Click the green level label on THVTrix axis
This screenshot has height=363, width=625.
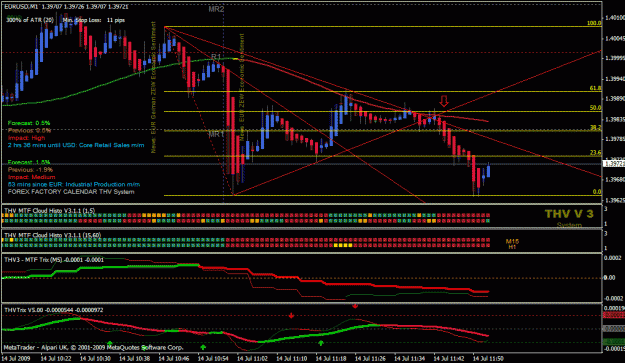613,342
